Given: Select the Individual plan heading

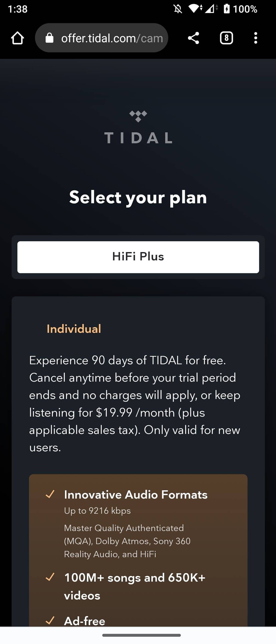Looking at the screenshot, I should click(x=74, y=329).
